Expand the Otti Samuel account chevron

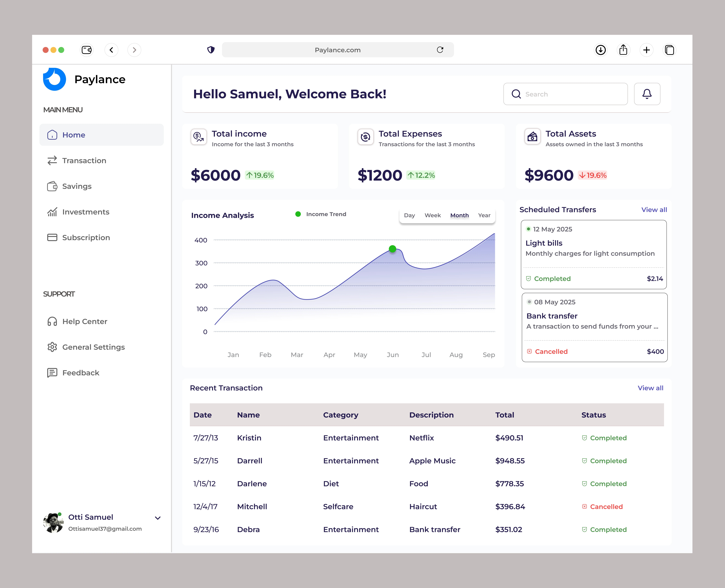point(158,518)
